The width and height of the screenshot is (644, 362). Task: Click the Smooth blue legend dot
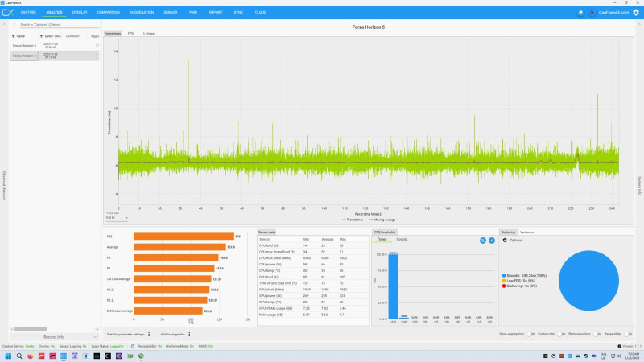point(504,276)
